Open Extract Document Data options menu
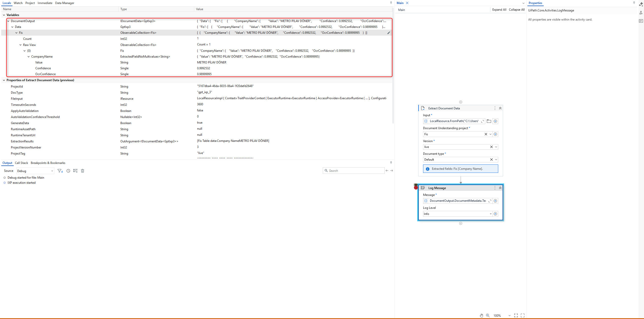Screen dimensions: 644x319 click(x=495, y=108)
